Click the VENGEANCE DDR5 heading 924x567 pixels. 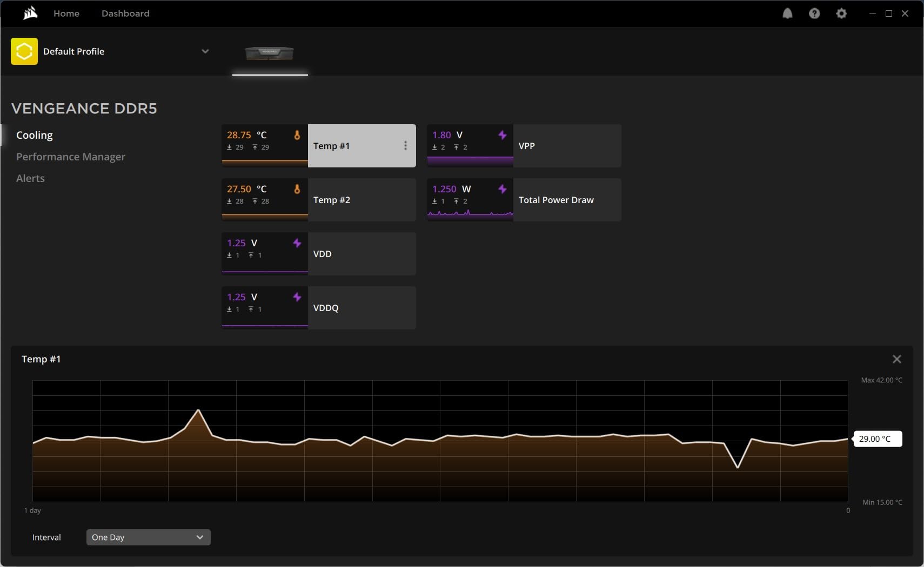coord(84,109)
